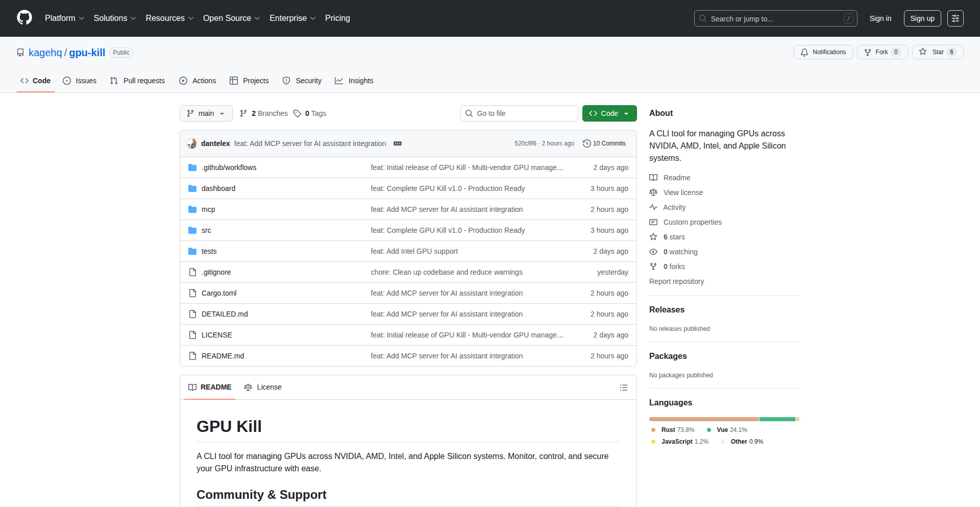Screen dimensions: 980x507
Task: Expand the Open Source menu
Action: click(x=231, y=18)
